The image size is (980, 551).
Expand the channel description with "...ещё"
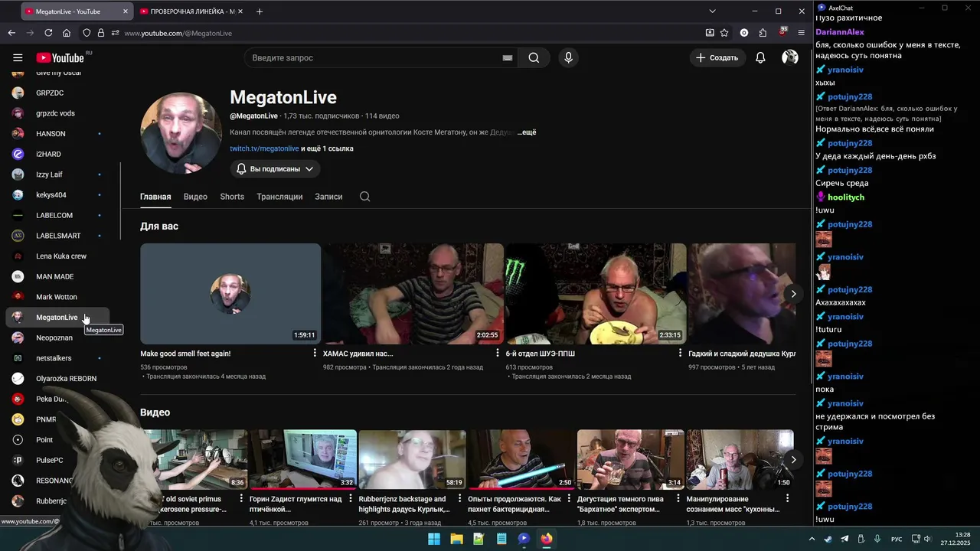coord(527,132)
